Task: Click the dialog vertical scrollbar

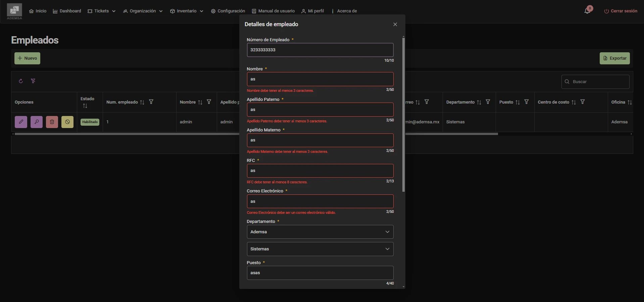Action: pos(403,115)
